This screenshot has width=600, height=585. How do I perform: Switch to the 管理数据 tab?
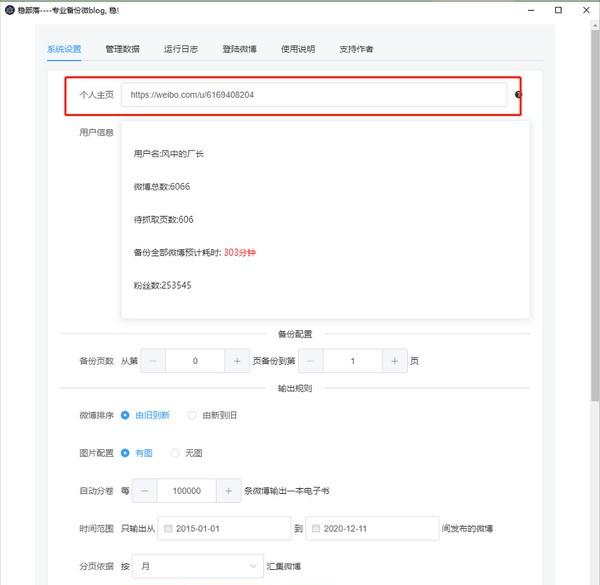click(122, 49)
